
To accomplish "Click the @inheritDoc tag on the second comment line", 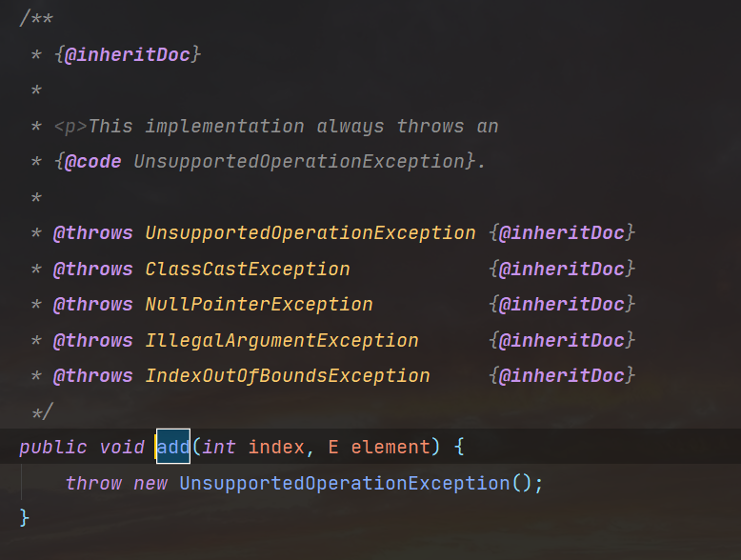I will click(x=128, y=54).
